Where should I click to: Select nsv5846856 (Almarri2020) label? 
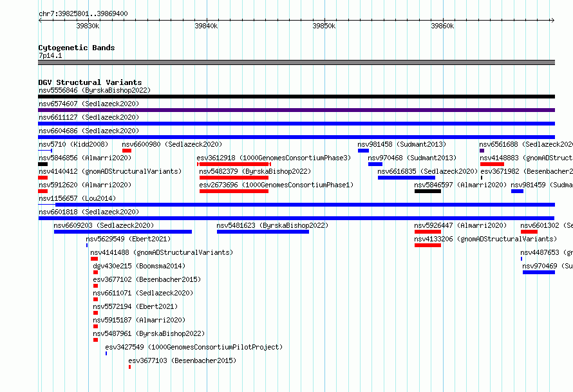click(85, 158)
